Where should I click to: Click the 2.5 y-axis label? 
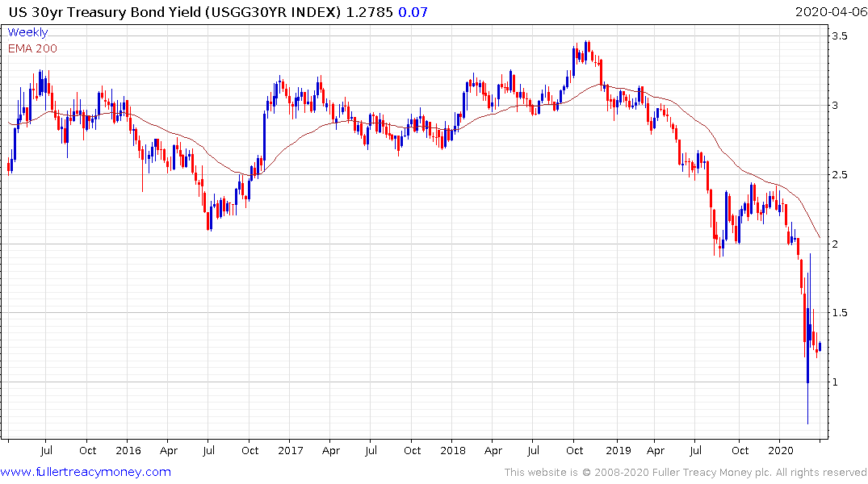(x=839, y=175)
